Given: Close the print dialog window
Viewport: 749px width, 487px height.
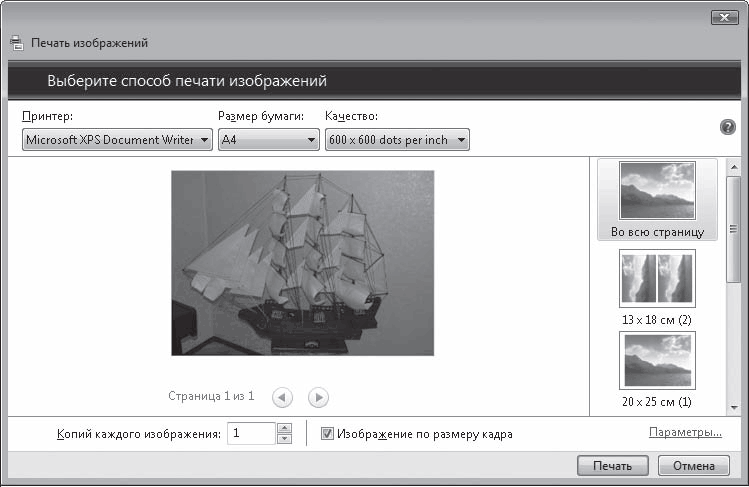Looking at the screenshot, I should click(724, 17).
